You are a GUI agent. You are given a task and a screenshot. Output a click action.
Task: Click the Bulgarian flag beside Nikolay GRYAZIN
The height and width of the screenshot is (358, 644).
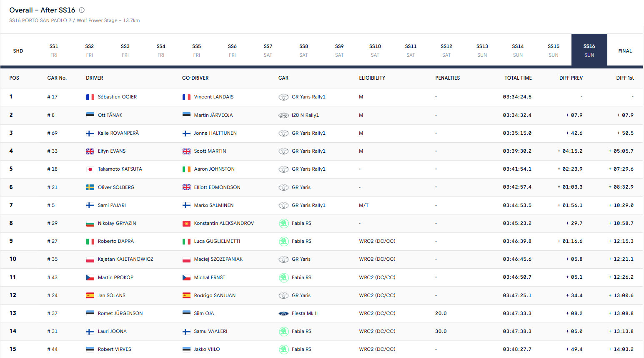coord(90,224)
